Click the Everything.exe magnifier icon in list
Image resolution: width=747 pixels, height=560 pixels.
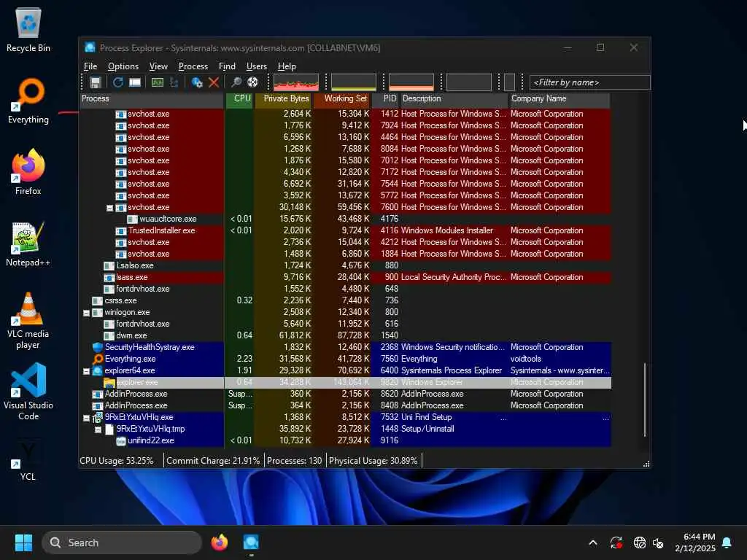point(98,359)
